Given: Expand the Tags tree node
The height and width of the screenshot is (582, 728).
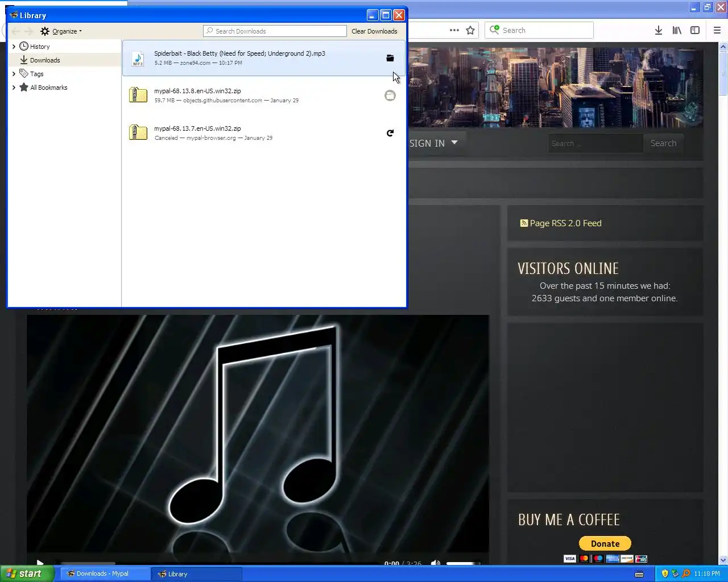Looking at the screenshot, I should pyautogui.click(x=14, y=74).
